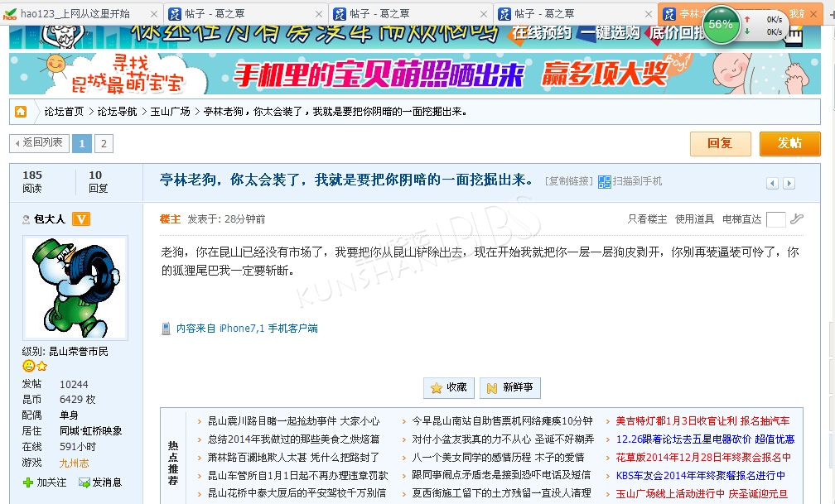Close the second 帖子 - 葛之覃 tab

point(484,14)
